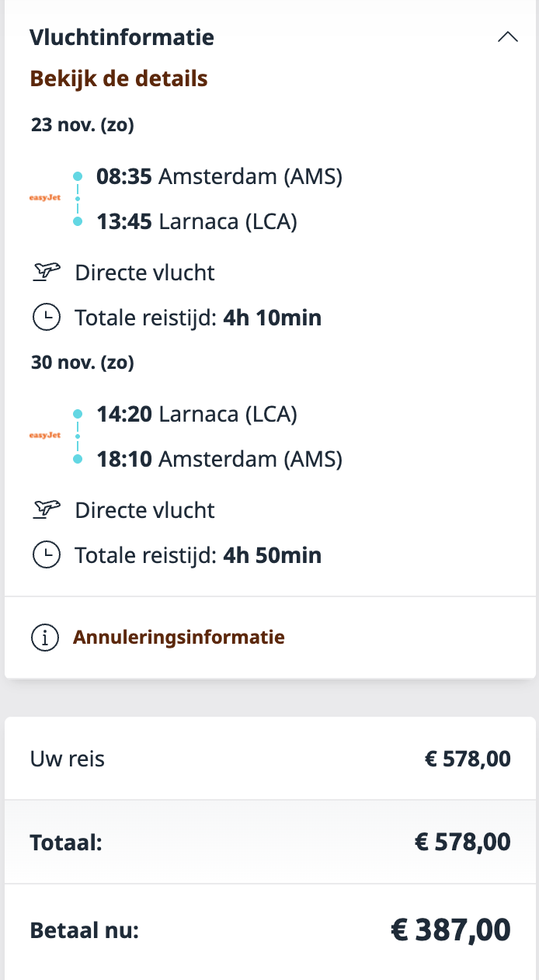Click the 08:35 Amsterdam (AMS) departure
This screenshot has width=539, height=980.
[219, 176]
